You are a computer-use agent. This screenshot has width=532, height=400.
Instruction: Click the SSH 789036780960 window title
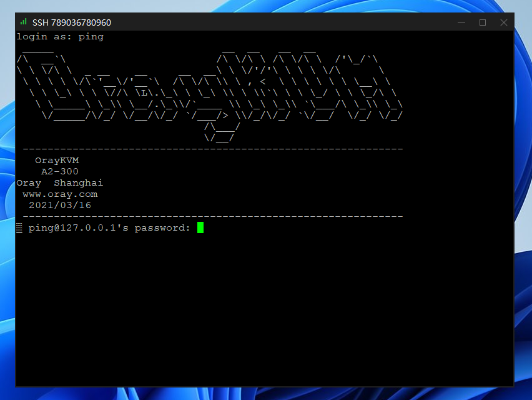72,22
